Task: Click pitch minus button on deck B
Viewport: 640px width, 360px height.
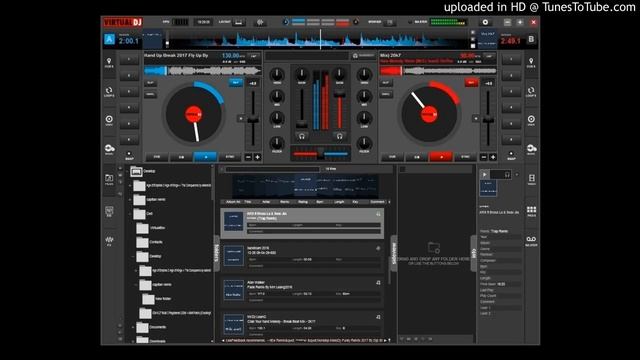Action: pos(484,157)
